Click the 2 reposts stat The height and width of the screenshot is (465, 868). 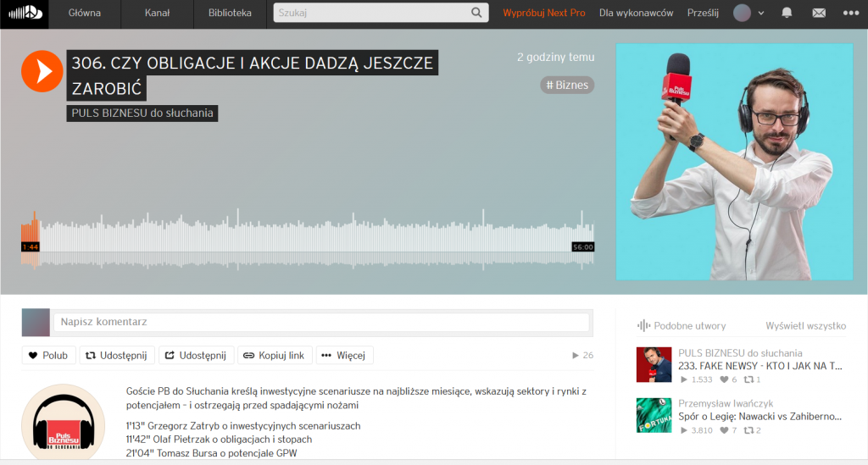pos(753,430)
